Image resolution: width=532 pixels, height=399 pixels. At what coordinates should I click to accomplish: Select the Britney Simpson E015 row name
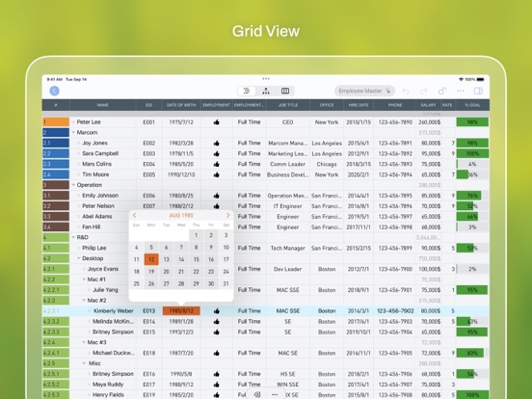pyautogui.click(x=113, y=332)
